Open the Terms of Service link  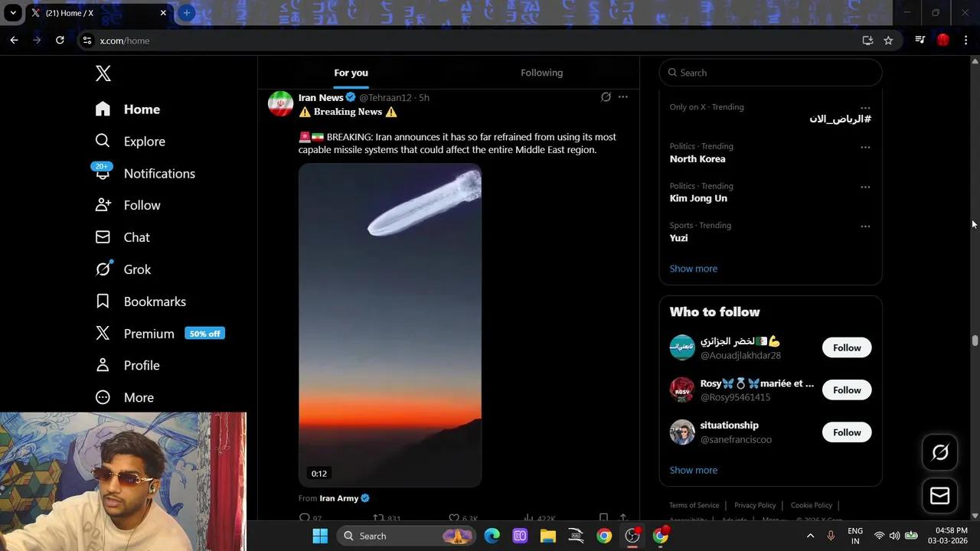click(x=694, y=505)
